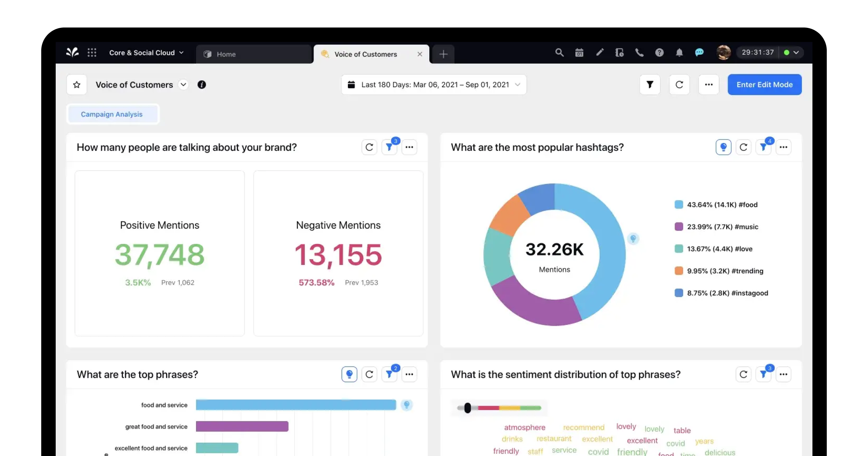Select the Campaign Analysis tab
868x456 pixels.
[112, 114]
